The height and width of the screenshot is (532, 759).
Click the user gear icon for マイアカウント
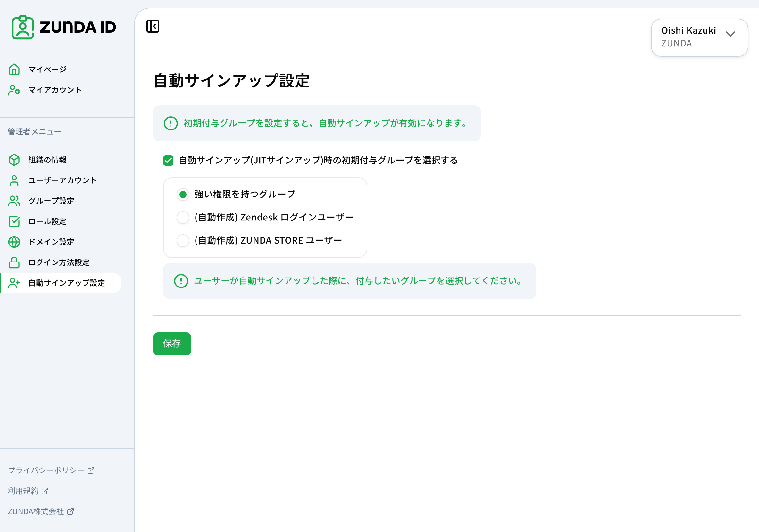[14, 90]
